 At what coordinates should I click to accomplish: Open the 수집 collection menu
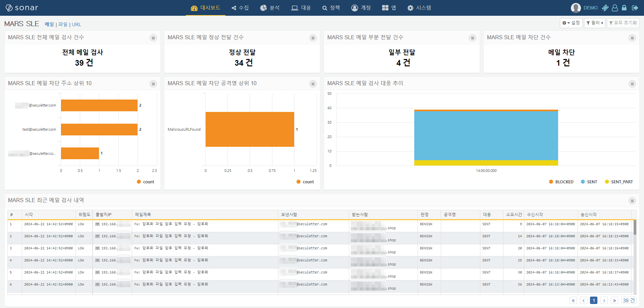pyautogui.click(x=240, y=8)
